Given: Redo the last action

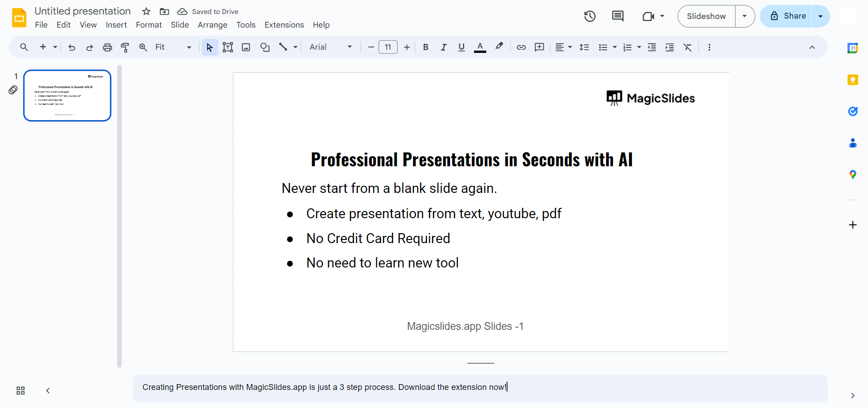Looking at the screenshot, I should (x=90, y=47).
